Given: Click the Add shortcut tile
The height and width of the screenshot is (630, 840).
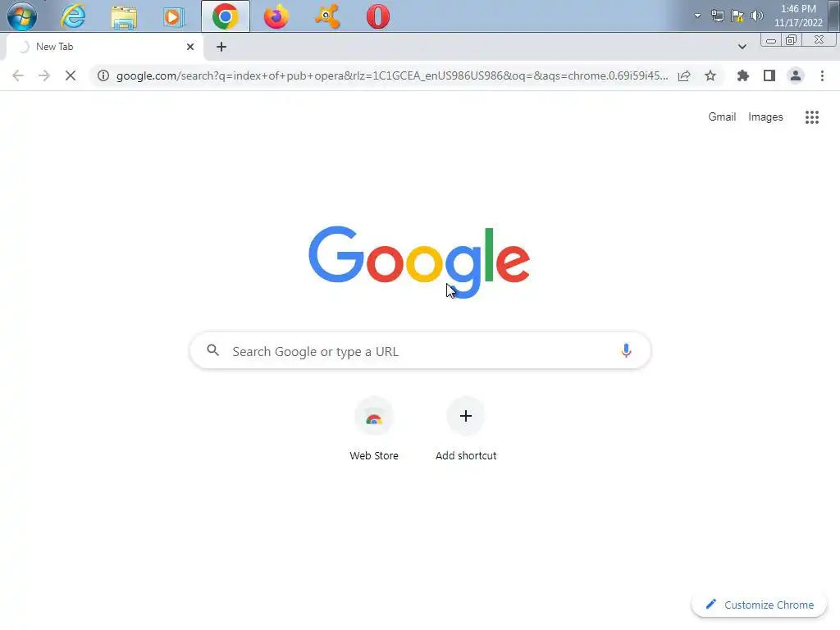Looking at the screenshot, I should (466, 430).
